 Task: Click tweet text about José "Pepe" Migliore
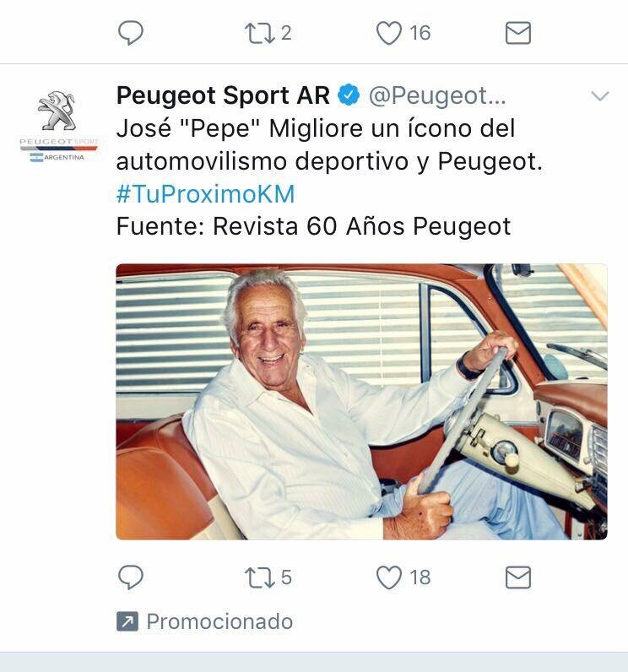[x=329, y=145]
